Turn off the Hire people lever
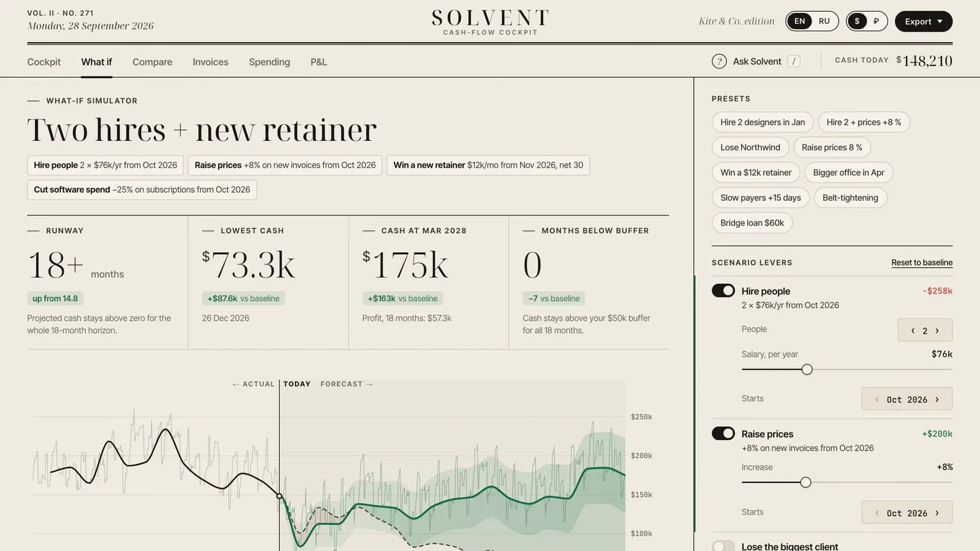Viewport: 980px width, 551px height. point(723,291)
